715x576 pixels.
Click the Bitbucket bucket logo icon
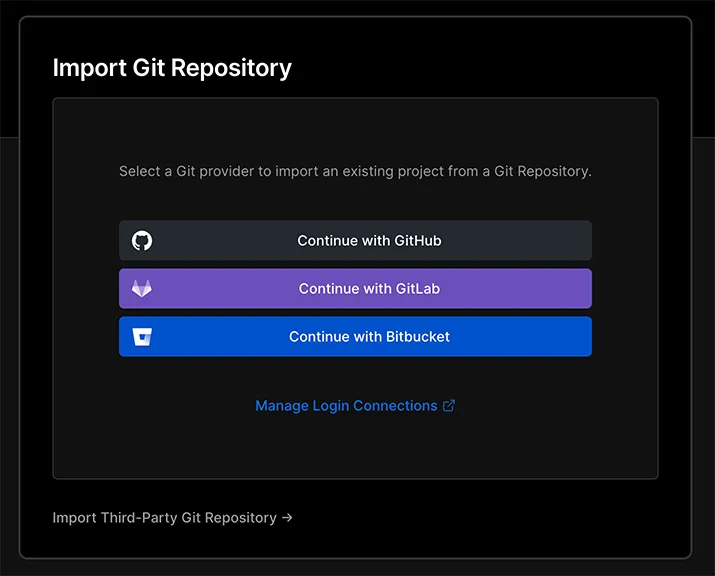142,337
